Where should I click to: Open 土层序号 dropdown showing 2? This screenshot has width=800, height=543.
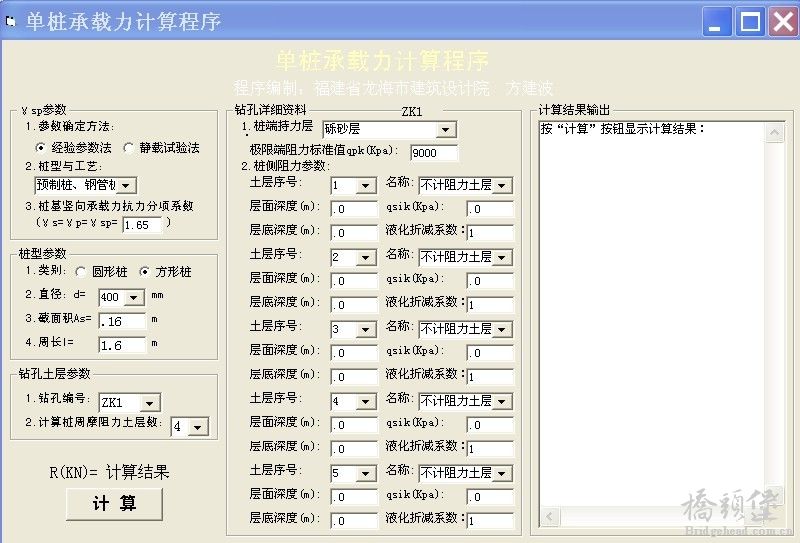366,257
